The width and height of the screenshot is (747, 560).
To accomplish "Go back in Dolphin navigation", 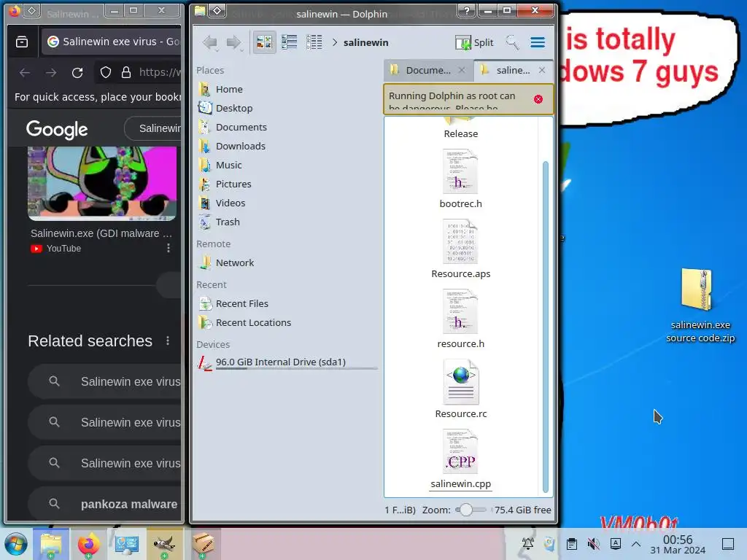I will click(210, 42).
